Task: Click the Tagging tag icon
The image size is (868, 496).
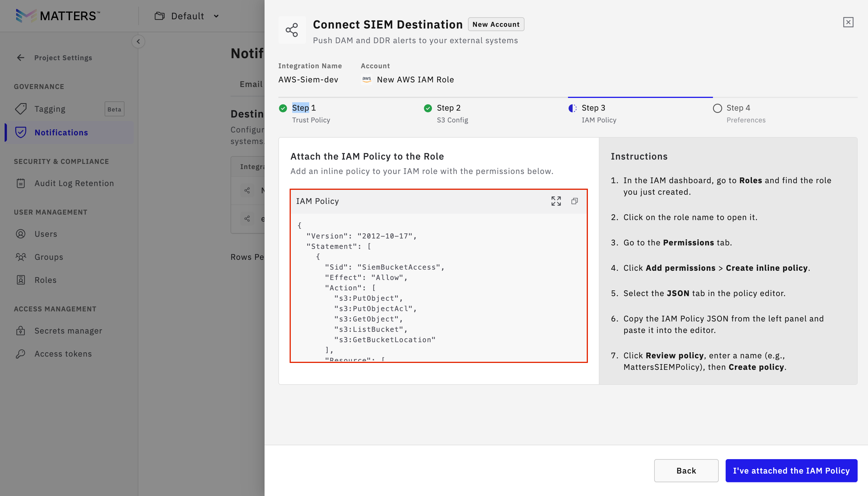Action: (21, 109)
